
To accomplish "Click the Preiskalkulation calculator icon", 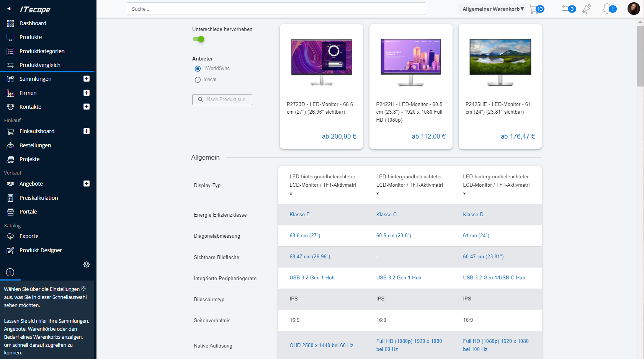I will pyautogui.click(x=10, y=198).
